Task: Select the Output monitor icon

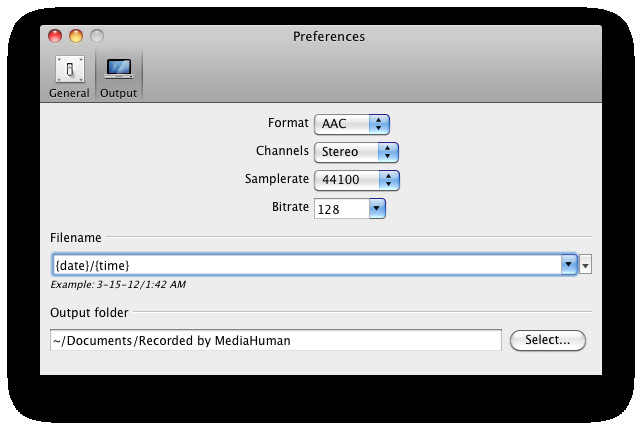Action: [x=119, y=68]
